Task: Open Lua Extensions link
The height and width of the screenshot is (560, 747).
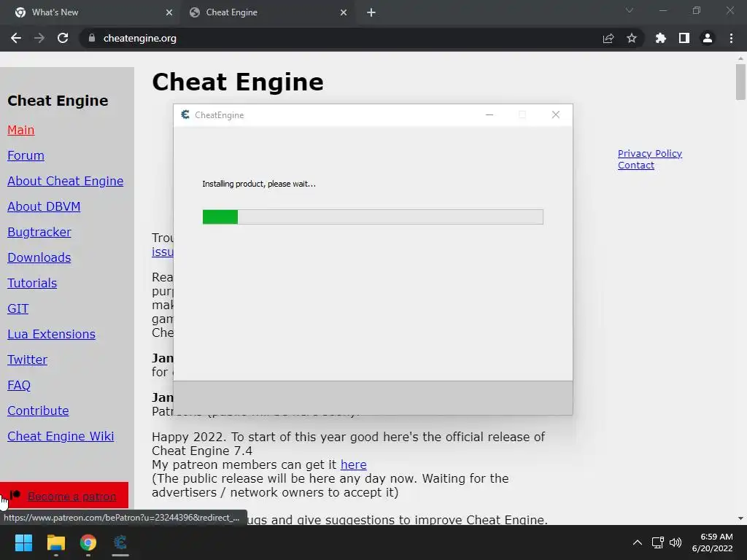Action: click(52, 334)
